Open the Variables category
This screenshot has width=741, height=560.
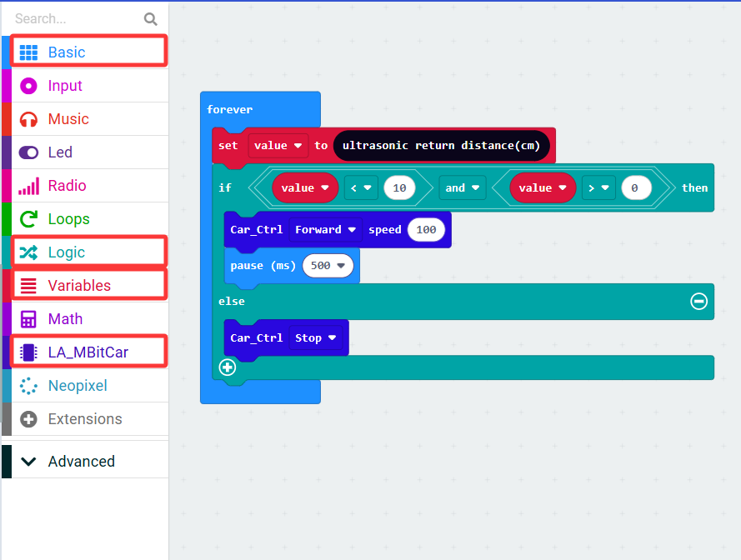(89, 286)
